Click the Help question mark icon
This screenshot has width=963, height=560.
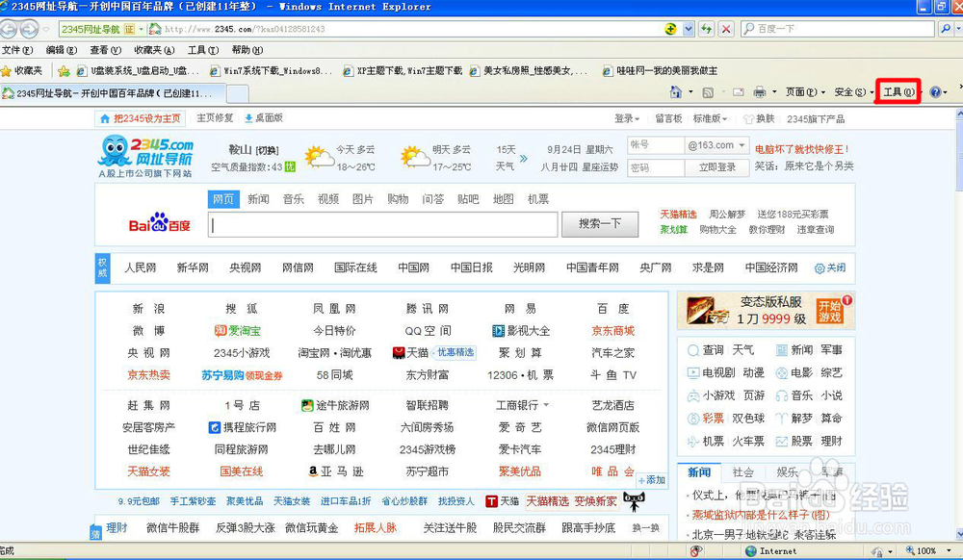[935, 92]
